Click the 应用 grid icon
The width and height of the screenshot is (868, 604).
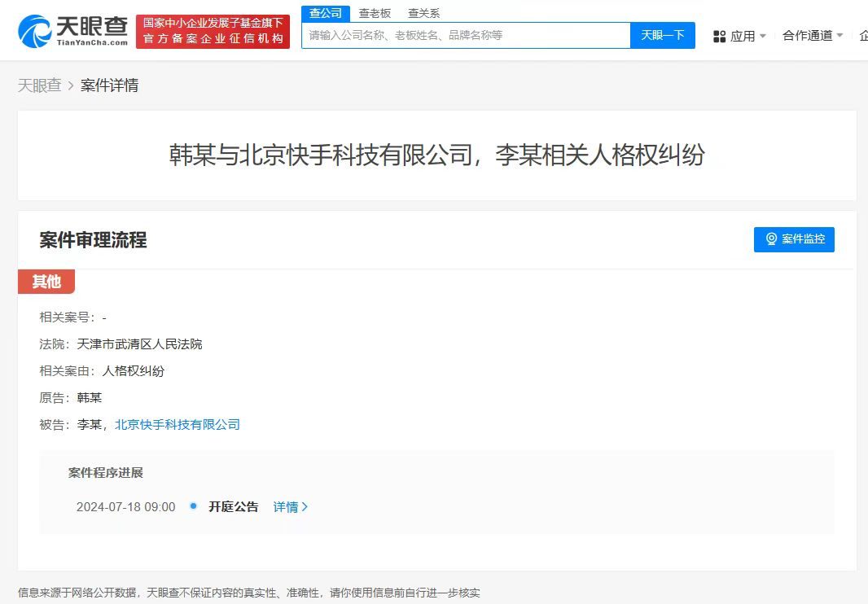tap(720, 36)
